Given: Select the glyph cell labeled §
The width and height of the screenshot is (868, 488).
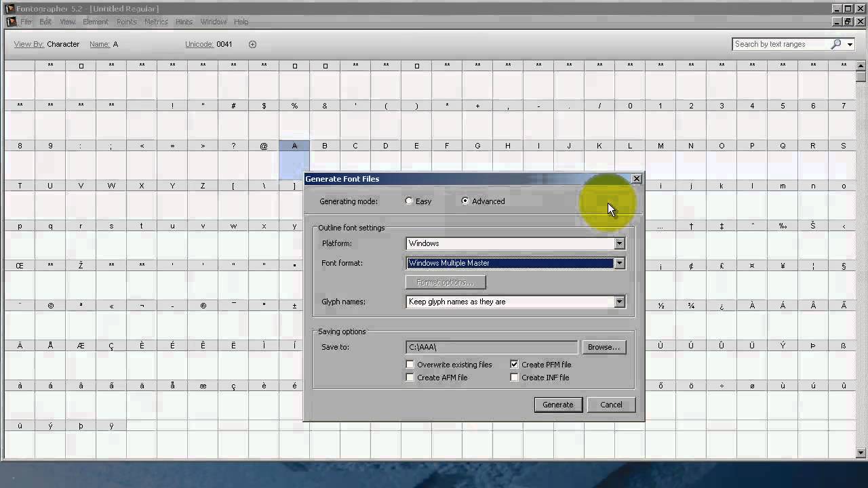Looking at the screenshot, I should click(x=844, y=280).
